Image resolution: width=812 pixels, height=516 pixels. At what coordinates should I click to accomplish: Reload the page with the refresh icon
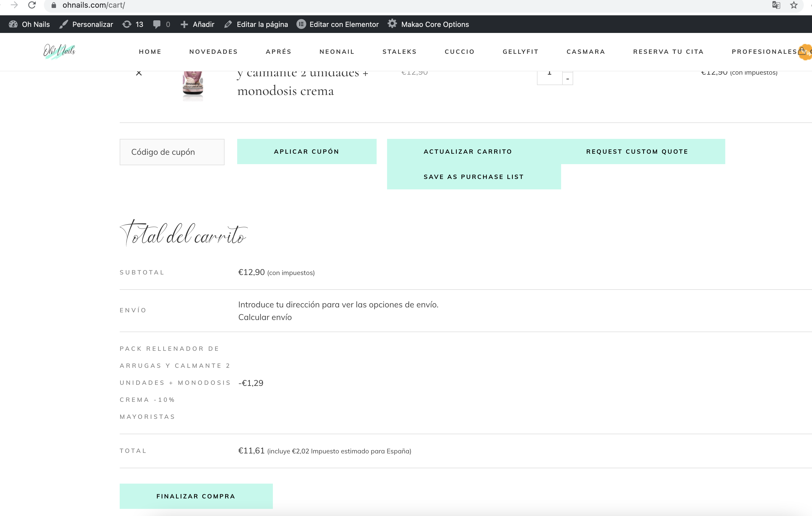pos(32,5)
